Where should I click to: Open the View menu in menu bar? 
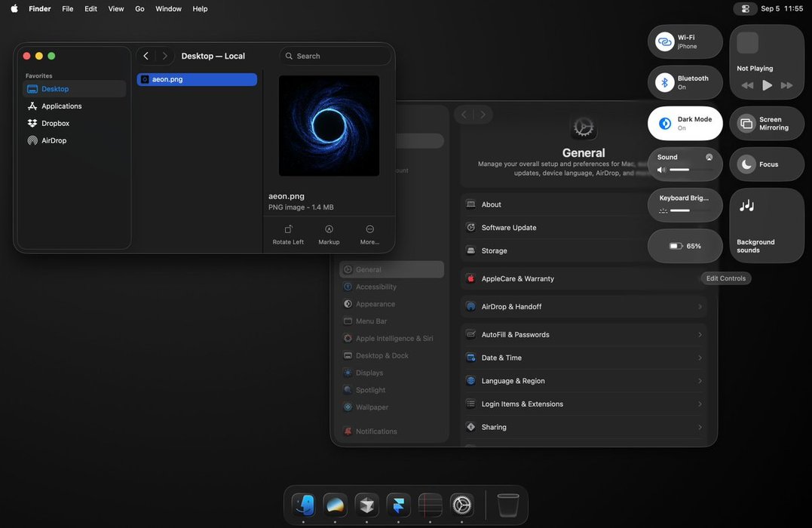(x=116, y=8)
